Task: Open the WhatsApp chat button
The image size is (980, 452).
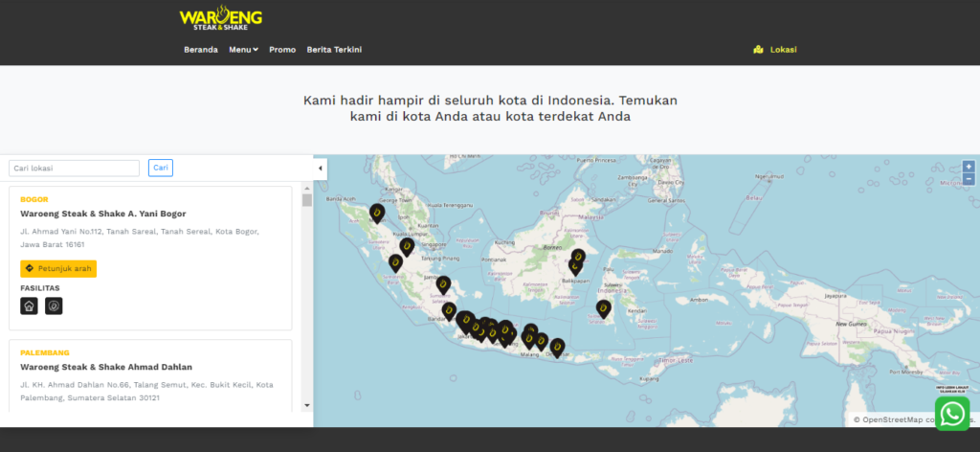Action: [952, 414]
